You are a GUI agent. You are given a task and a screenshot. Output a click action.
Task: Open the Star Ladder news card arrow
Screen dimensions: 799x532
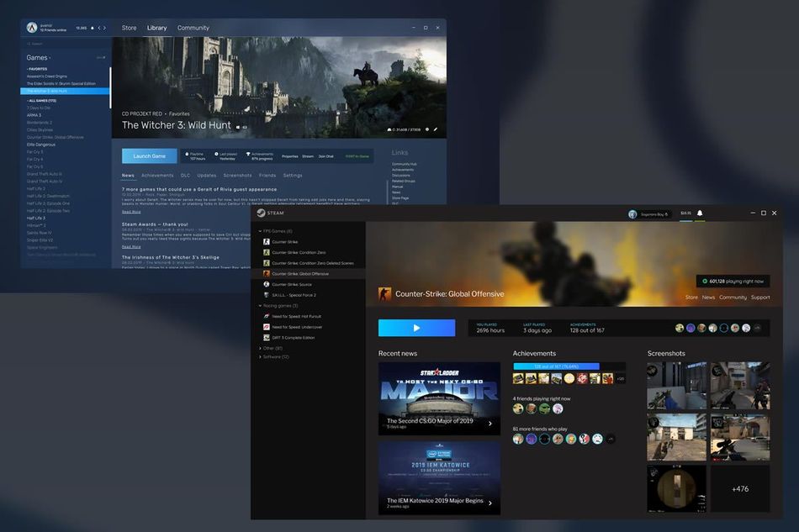(x=490, y=424)
